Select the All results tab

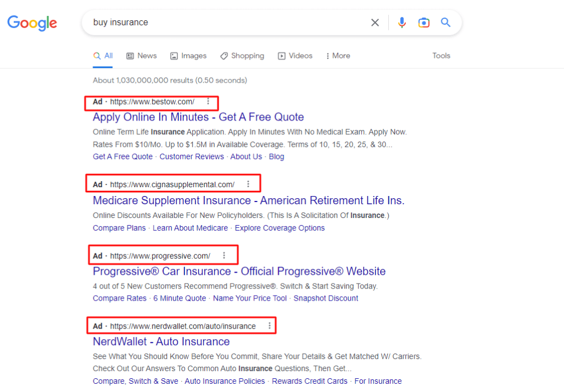(103, 56)
